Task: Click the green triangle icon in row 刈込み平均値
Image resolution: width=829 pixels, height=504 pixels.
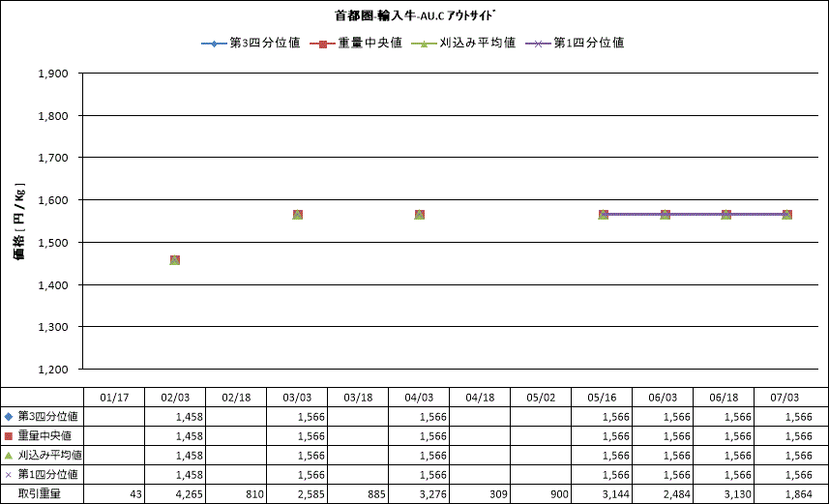Action: coord(9,456)
